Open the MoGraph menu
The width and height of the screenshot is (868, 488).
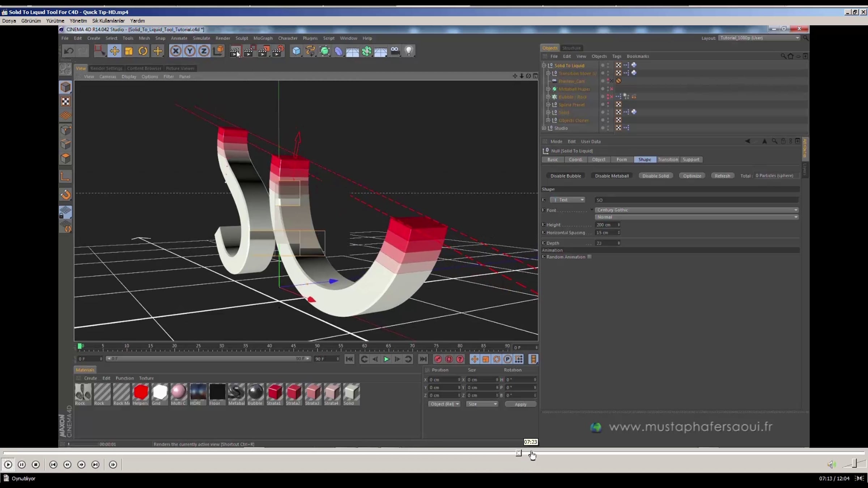point(263,38)
